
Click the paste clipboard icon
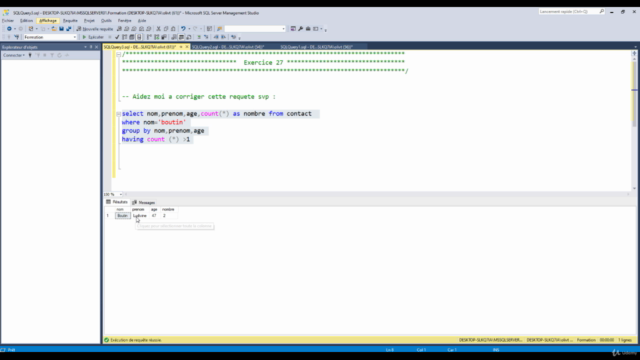pyautogui.click(x=173, y=29)
